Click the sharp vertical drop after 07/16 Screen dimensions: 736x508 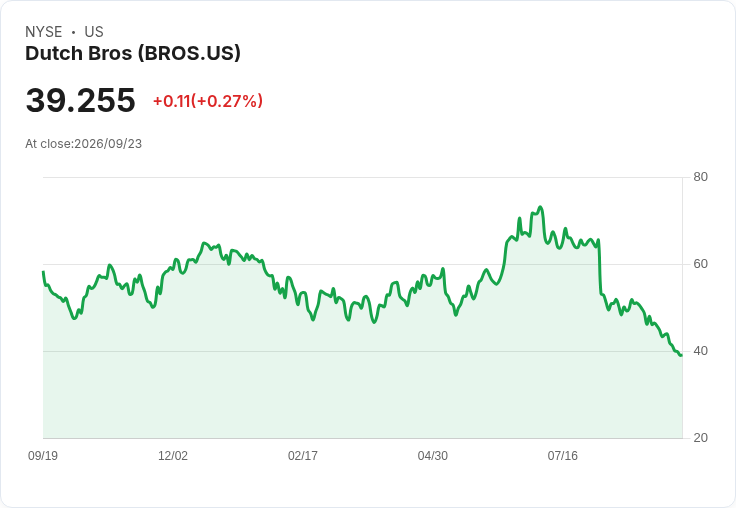(x=599, y=267)
